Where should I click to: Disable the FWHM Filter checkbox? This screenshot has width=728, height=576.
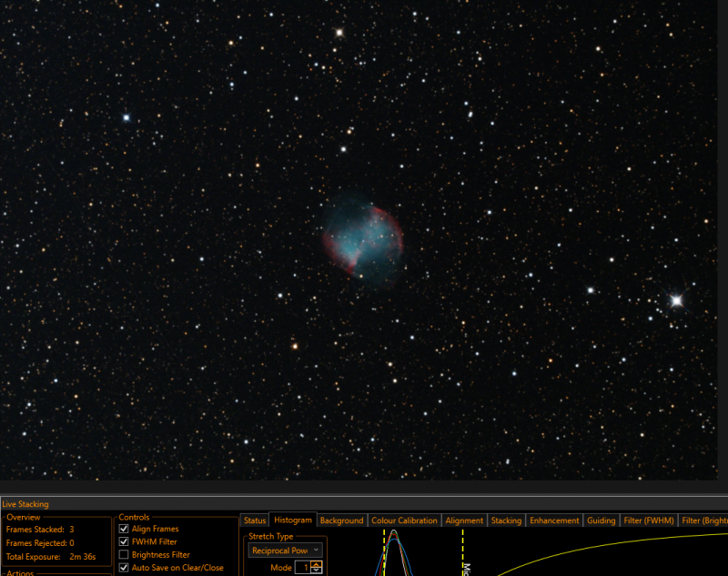pyautogui.click(x=124, y=541)
